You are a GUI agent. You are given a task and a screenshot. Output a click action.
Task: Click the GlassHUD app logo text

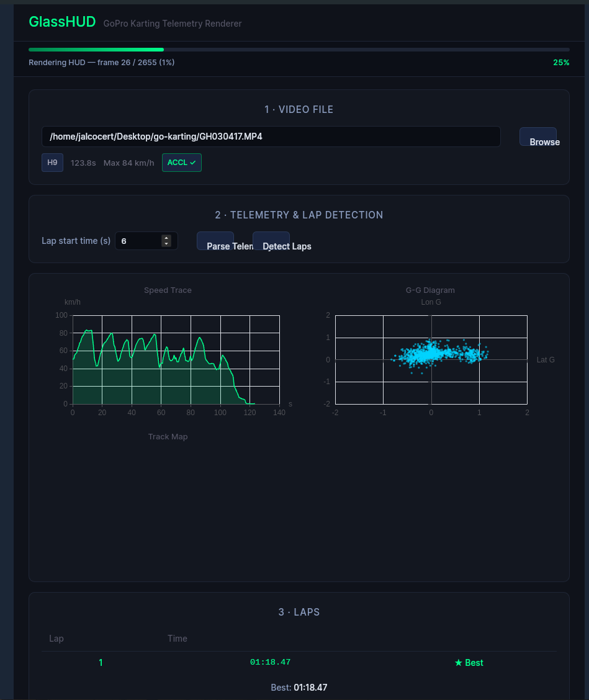62,21
